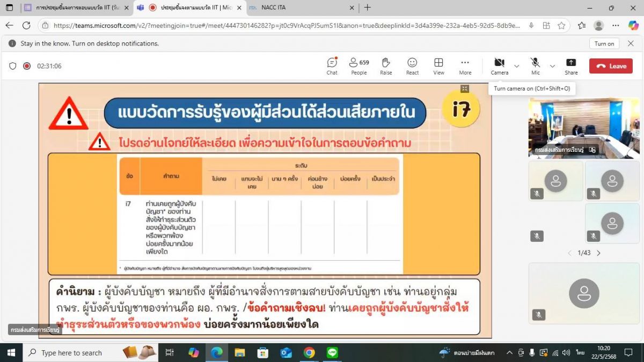The width and height of the screenshot is (644, 362).
Task: Open the presenter's video thumbnail
Action: pos(584,127)
